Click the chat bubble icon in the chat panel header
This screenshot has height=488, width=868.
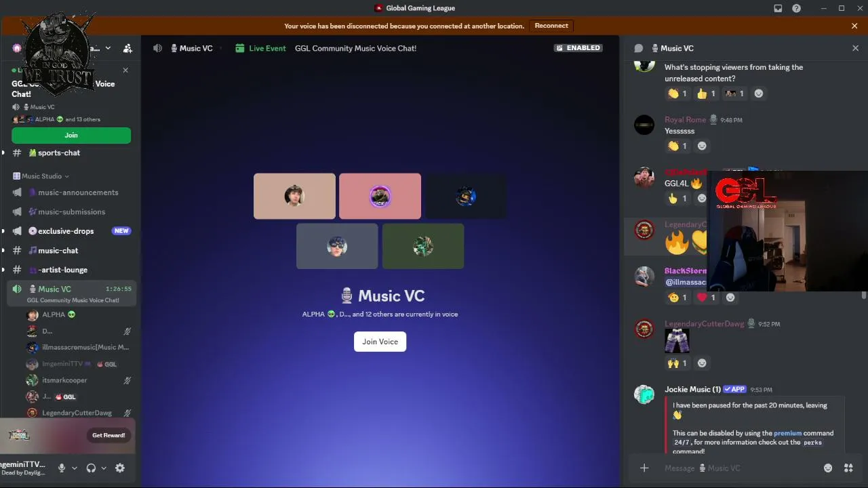(638, 48)
